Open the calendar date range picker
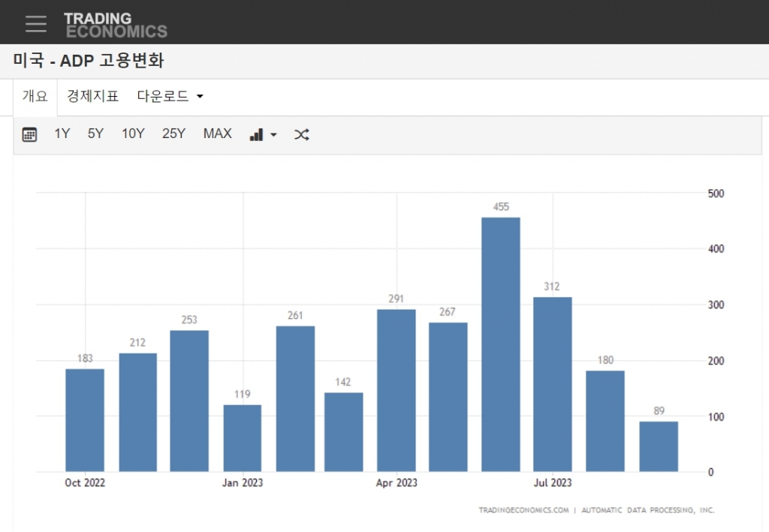 [29, 134]
